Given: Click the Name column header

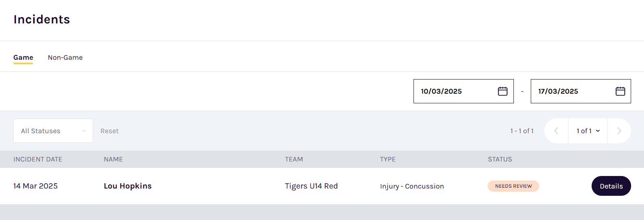Looking at the screenshot, I should pyautogui.click(x=113, y=159).
